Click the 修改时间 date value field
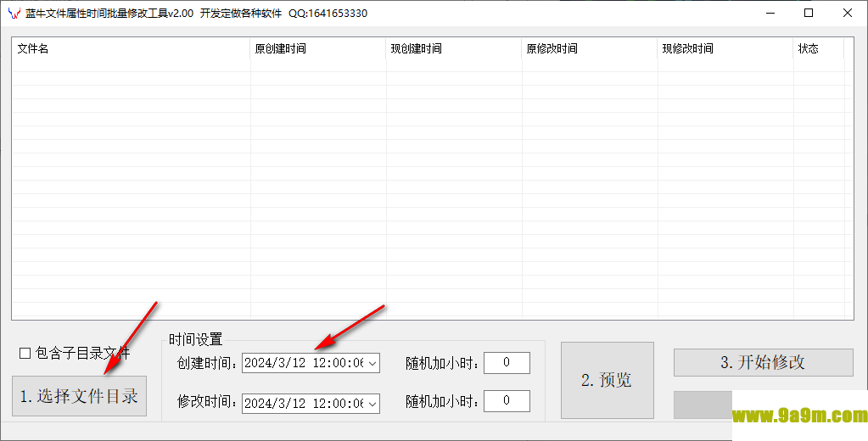Screen dimensions: 868x441 pos(304,404)
